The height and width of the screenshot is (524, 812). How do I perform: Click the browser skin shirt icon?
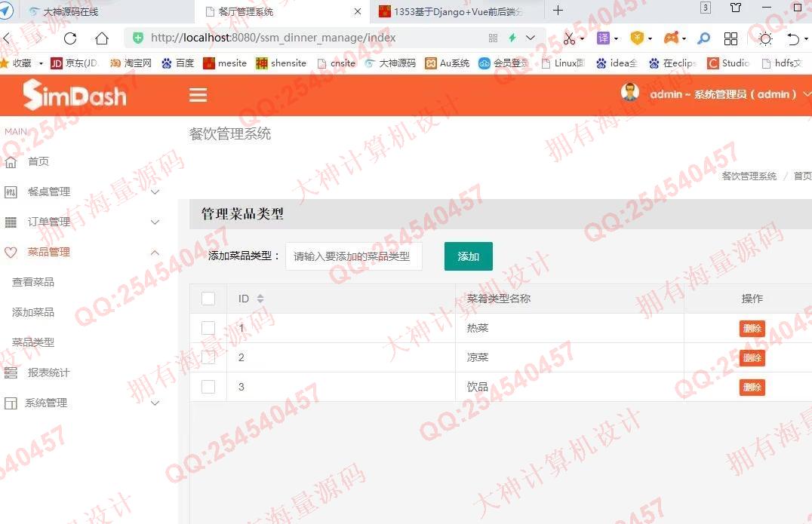[735, 8]
